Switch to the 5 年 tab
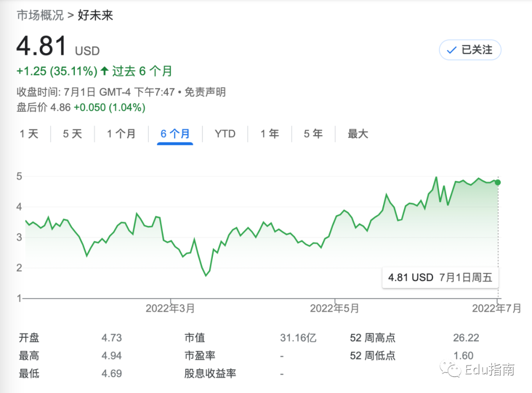 (313, 134)
